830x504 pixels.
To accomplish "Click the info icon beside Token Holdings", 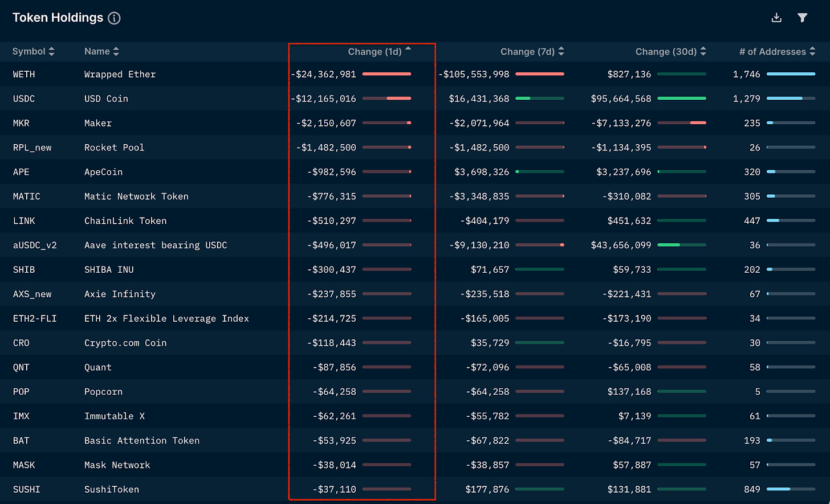I will click(114, 18).
